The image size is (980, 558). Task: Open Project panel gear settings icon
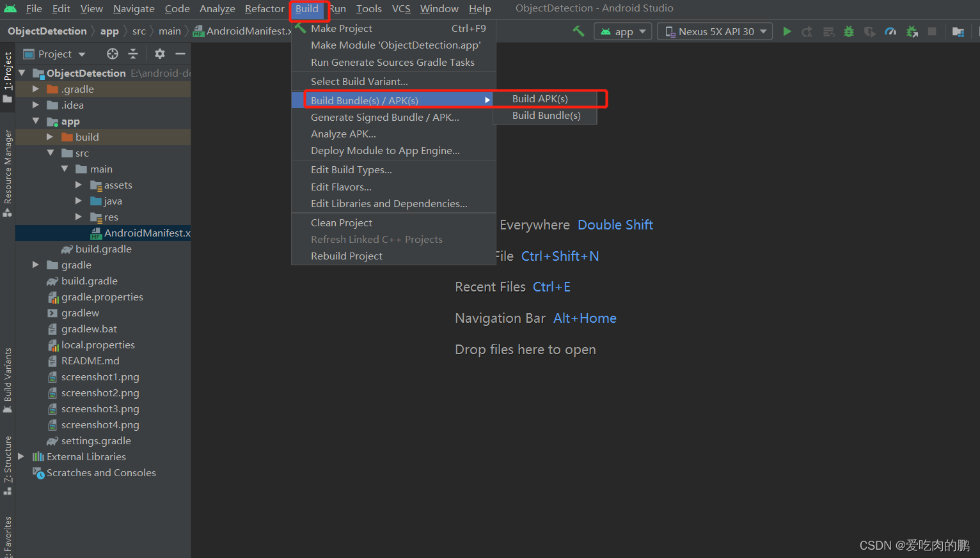(160, 54)
